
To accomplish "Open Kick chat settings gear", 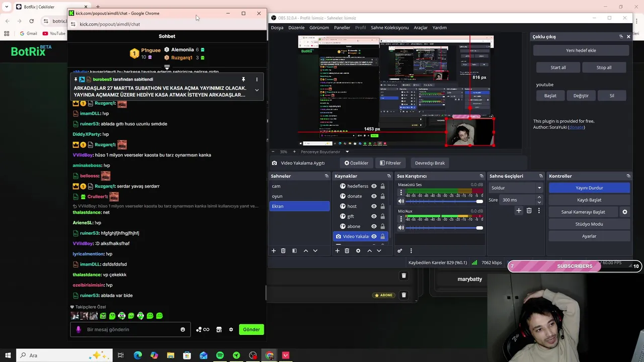I will click(x=231, y=329).
